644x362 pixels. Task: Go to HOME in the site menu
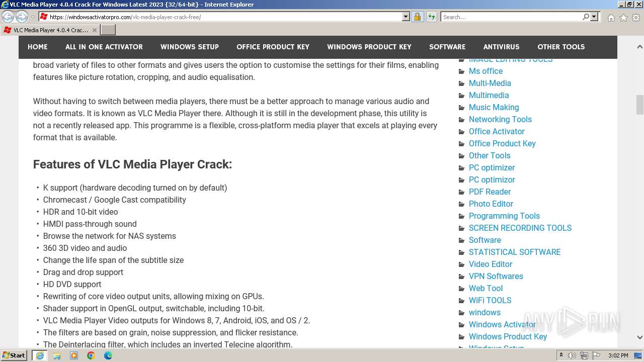(38, 47)
